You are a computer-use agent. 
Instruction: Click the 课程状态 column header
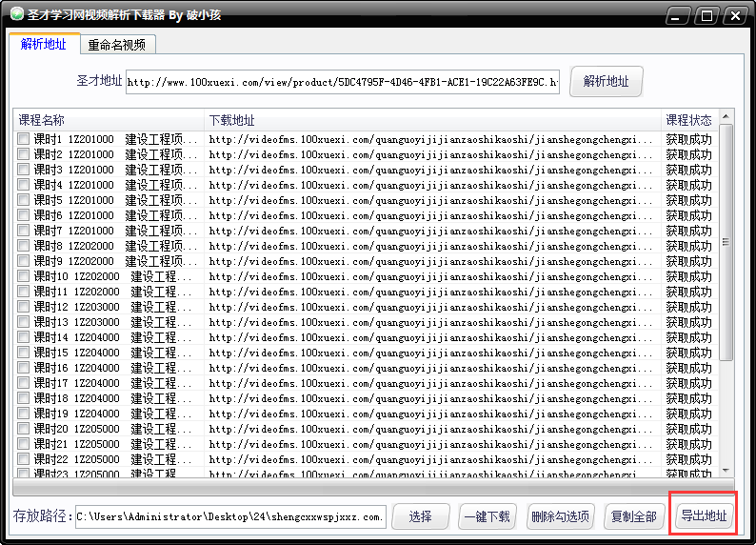click(x=689, y=120)
